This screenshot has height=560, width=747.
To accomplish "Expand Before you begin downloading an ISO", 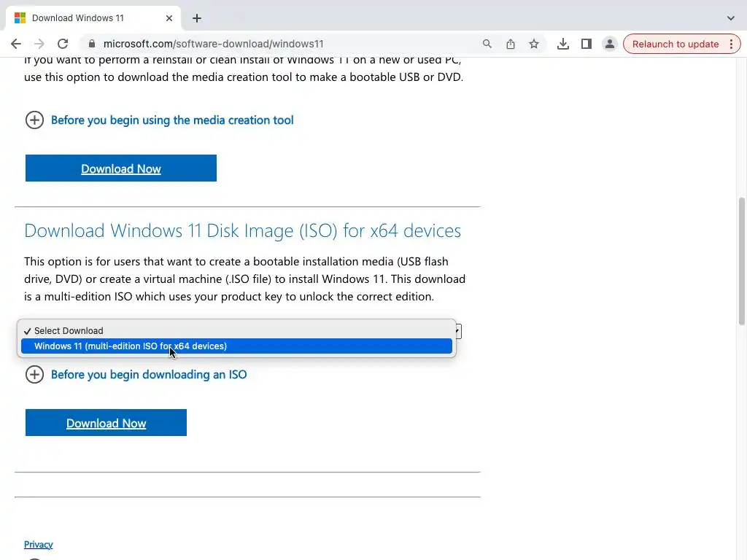I will click(34, 374).
